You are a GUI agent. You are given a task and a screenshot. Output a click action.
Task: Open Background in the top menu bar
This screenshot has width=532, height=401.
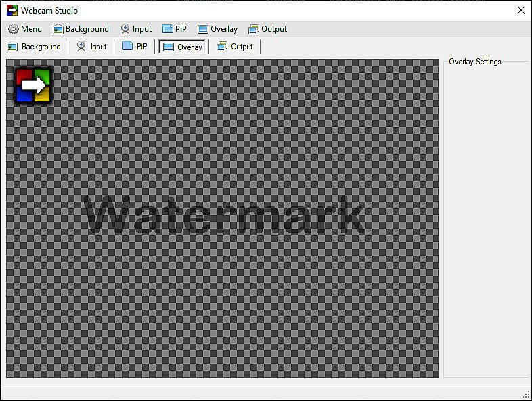pos(81,29)
